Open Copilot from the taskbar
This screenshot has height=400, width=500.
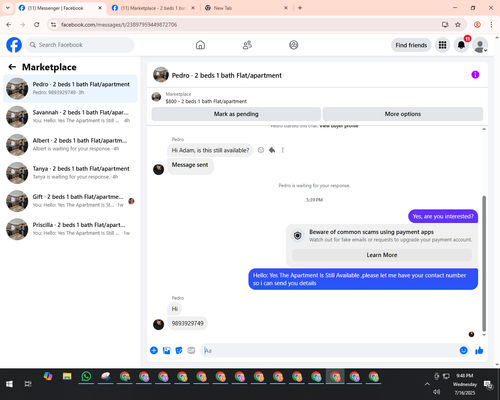click(x=48, y=377)
